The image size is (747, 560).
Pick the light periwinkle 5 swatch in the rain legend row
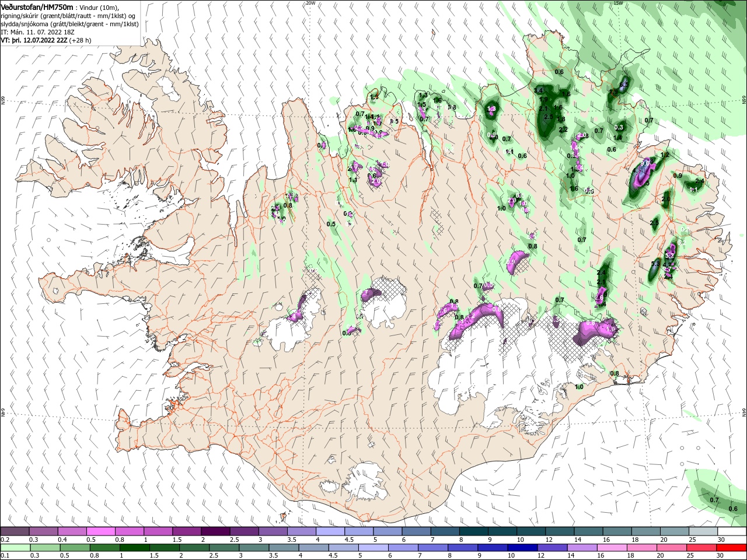click(372, 548)
